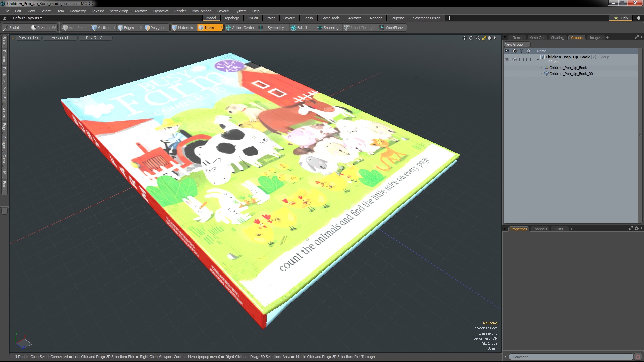Open the Mesh Edit vertical sidebar tab
The height and width of the screenshot is (362, 644).
4,95
